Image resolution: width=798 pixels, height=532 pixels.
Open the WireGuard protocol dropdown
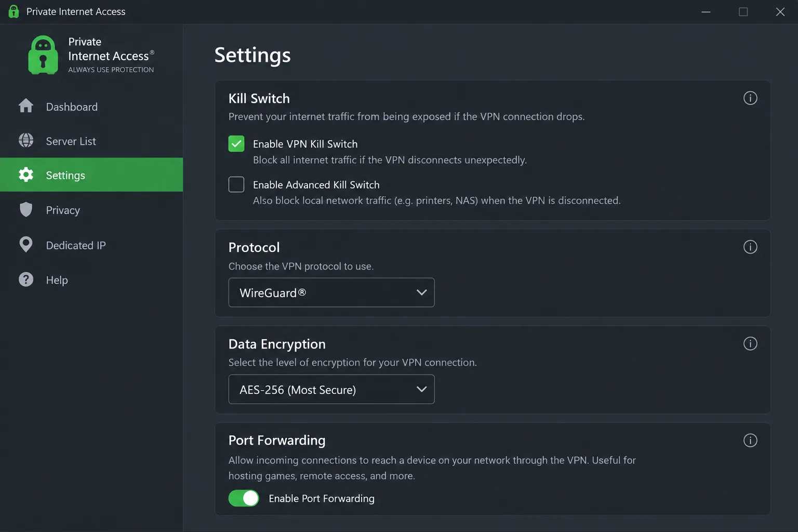tap(331, 292)
